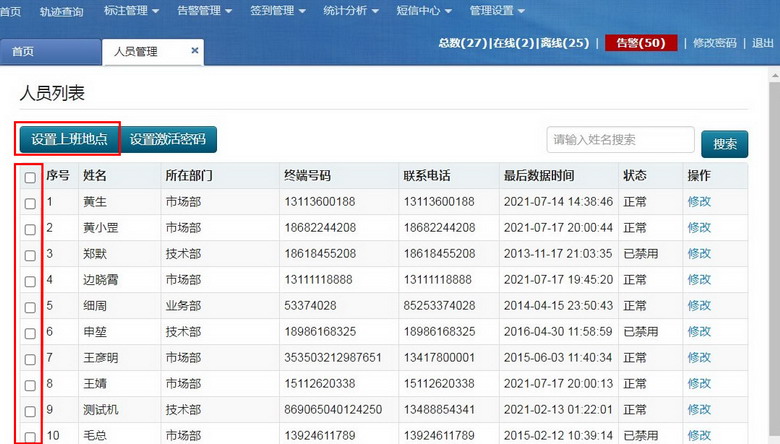Screen dimensions: 780x444
Task: Click the name cell 毛总
Action: pos(95,436)
